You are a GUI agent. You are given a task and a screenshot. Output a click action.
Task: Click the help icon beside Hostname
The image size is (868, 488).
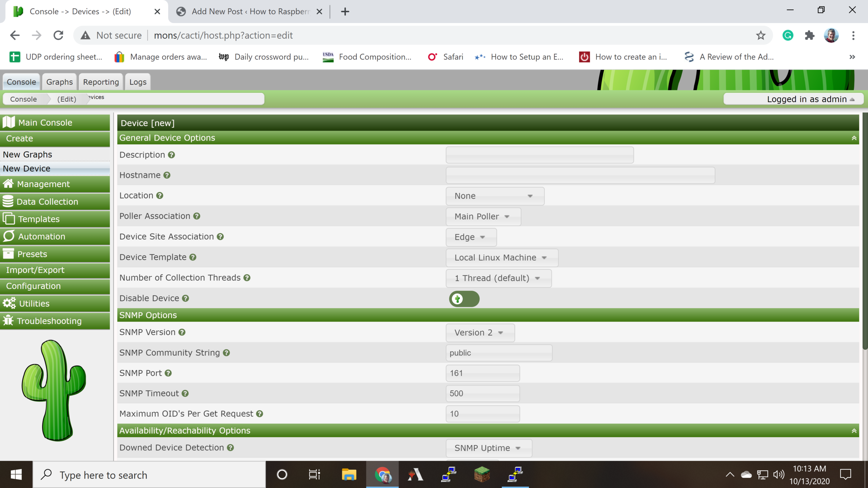[167, 175]
